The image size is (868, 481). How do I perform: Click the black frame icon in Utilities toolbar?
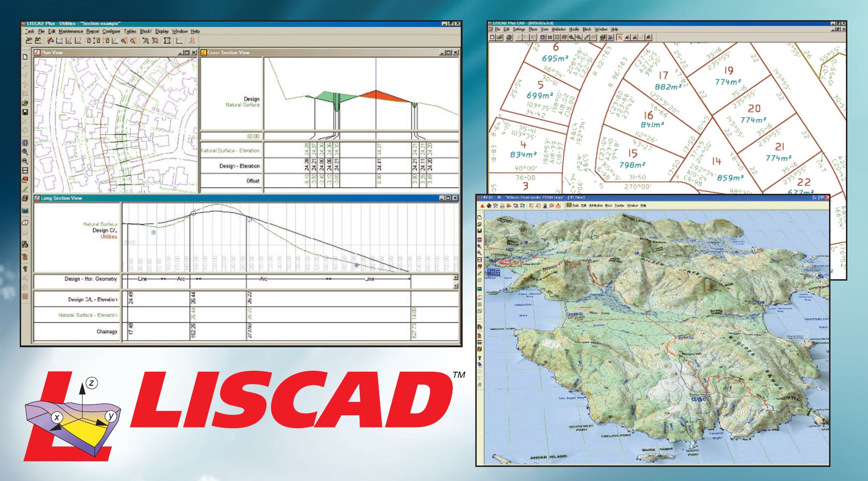167,41
